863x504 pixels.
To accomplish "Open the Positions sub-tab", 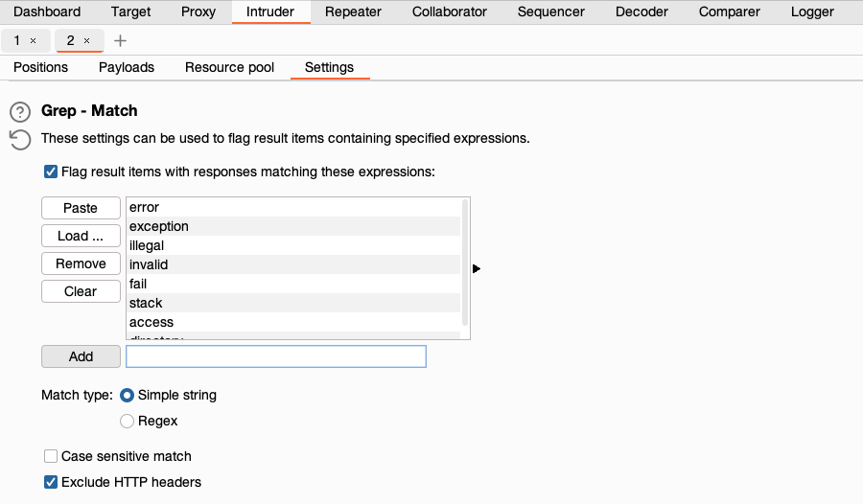I will 40,67.
